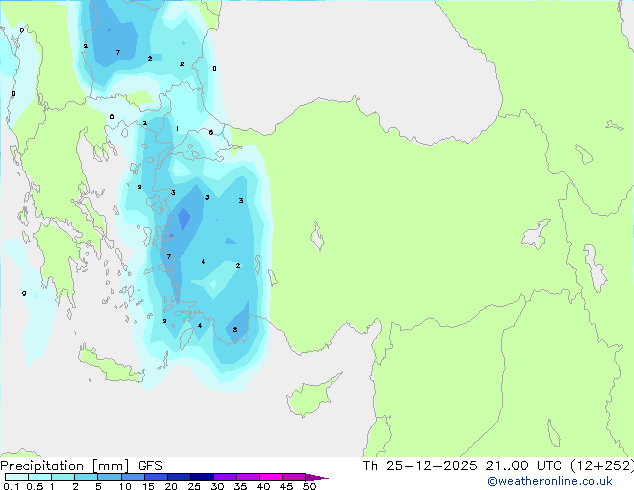The height and width of the screenshot is (490, 634).
Task: Click the "Precipitation [mm] GFS" title text
Action: tap(81, 466)
